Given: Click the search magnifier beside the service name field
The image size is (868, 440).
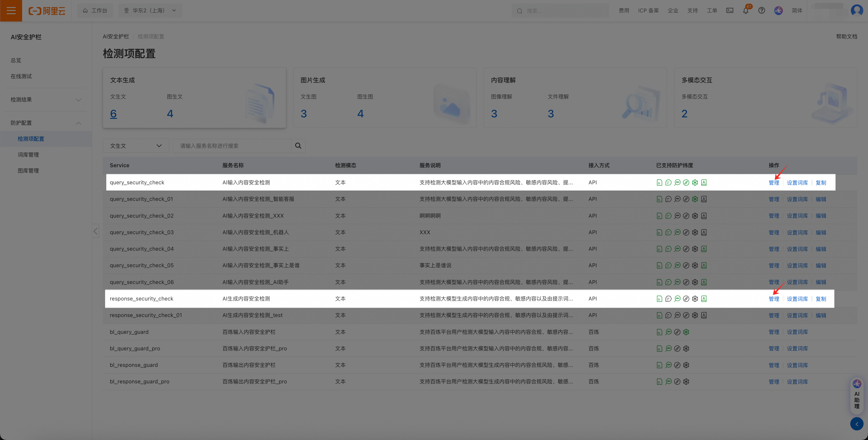Looking at the screenshot, I should pyautogui.click(x=298, y=146).
